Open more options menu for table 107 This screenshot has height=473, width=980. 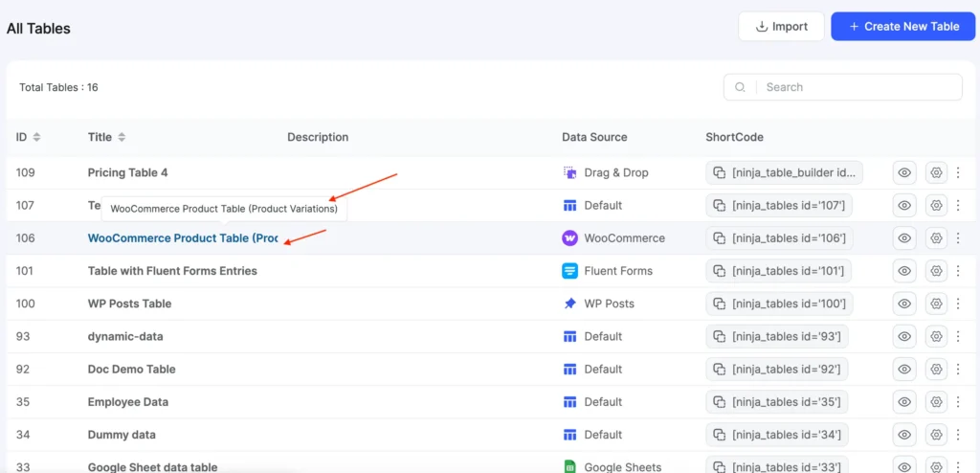click(957, 205)
